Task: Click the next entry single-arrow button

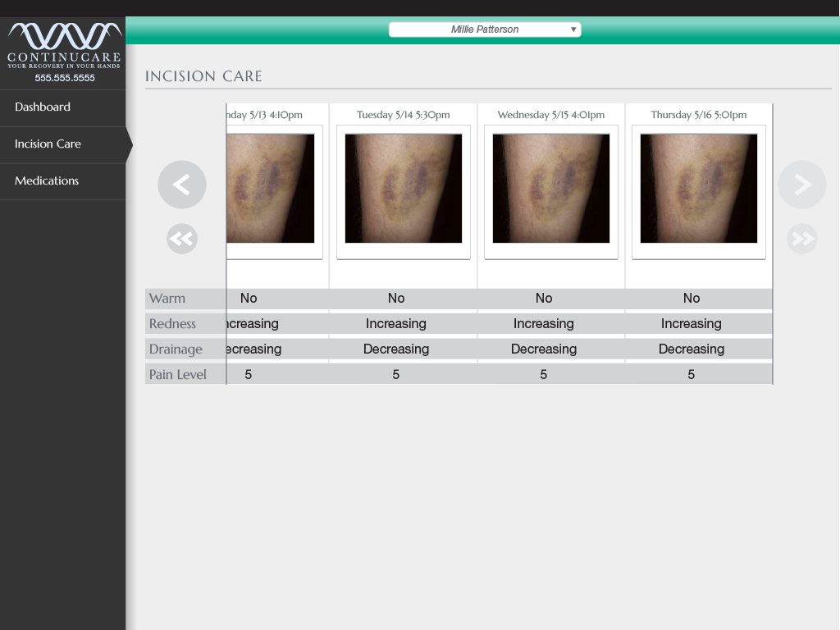Action: point(802,185)
